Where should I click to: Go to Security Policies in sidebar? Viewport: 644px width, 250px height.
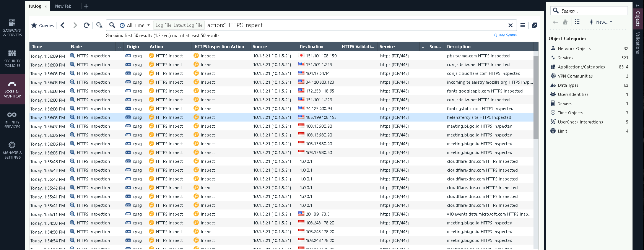[x=12, y=58]
